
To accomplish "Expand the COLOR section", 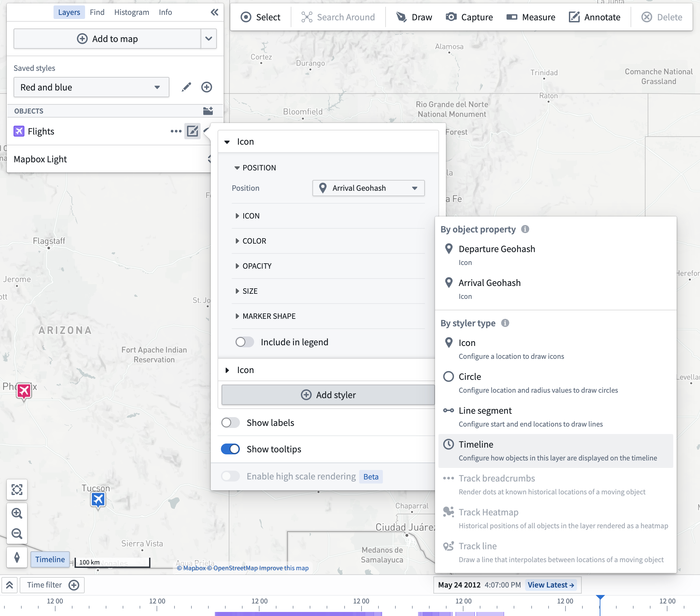I will [x=254, y=241].
